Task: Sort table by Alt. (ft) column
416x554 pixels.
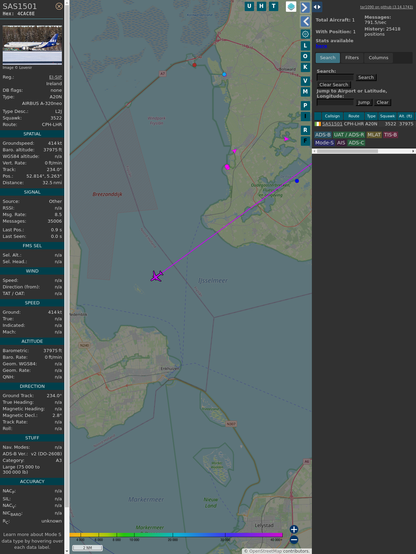Action: [405, 116]
